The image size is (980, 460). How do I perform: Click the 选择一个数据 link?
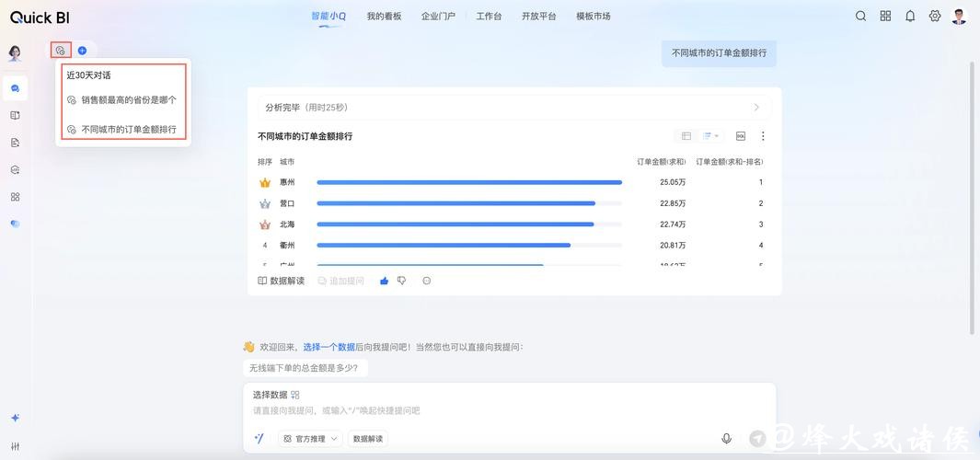[329, 347]
